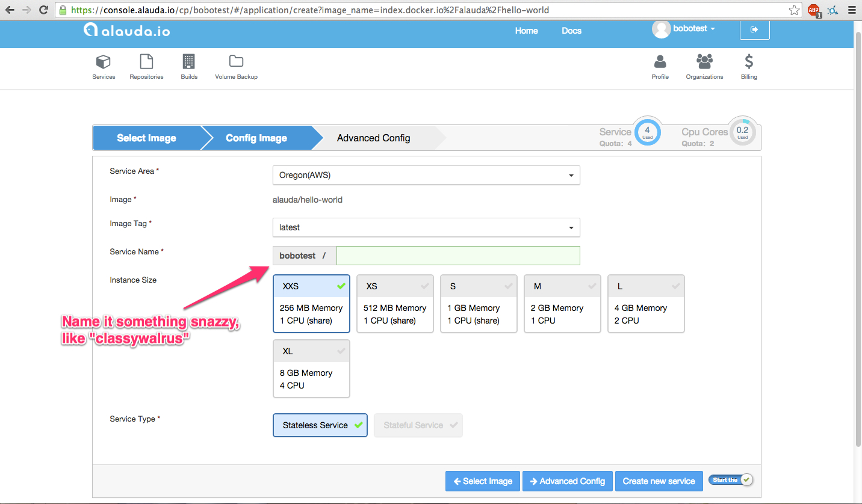Open the Chrome menu
This screenshot has height=504, width=862.
[x=851, y=10]
